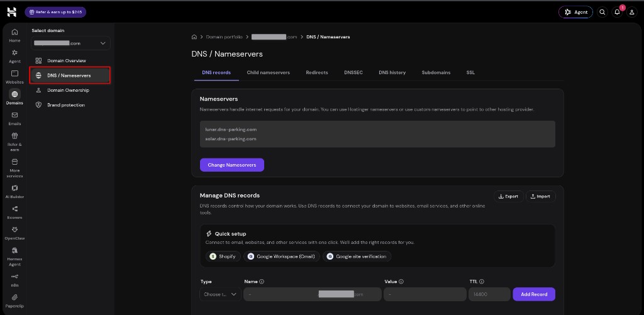Switch to DNSSEC tab
The image size is (644, 315).
(353, 73)
